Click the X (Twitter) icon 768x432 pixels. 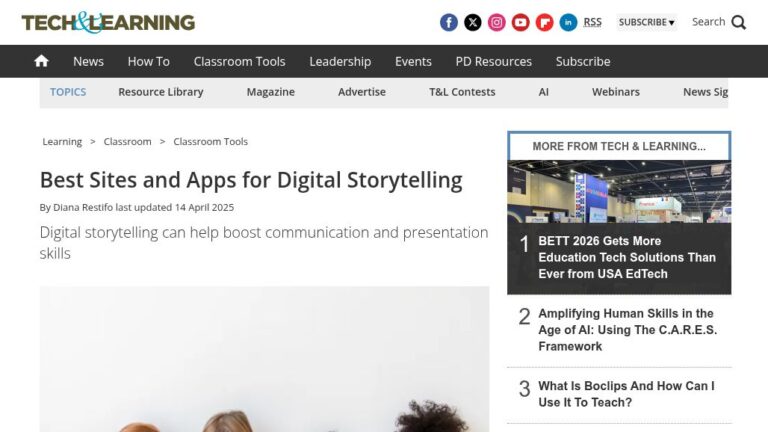point(473,22)
